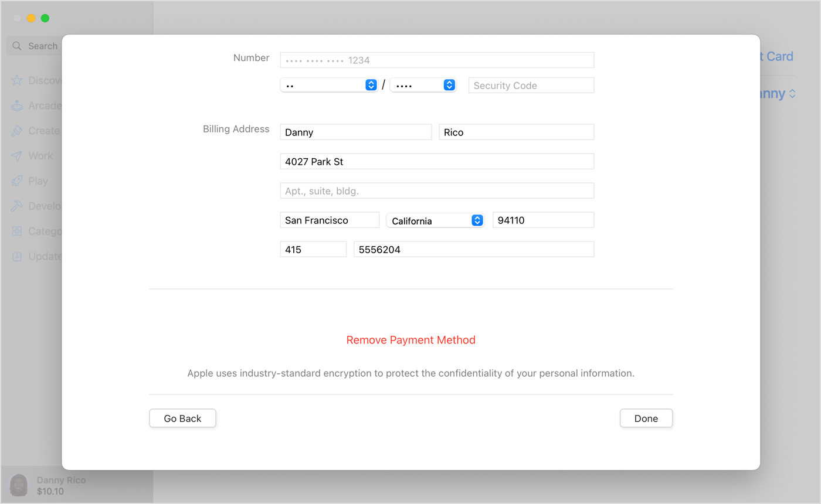Click the Security Code field
Image resolution: width=821 pixels, height=504 pixels.
[x=531, y=85]
